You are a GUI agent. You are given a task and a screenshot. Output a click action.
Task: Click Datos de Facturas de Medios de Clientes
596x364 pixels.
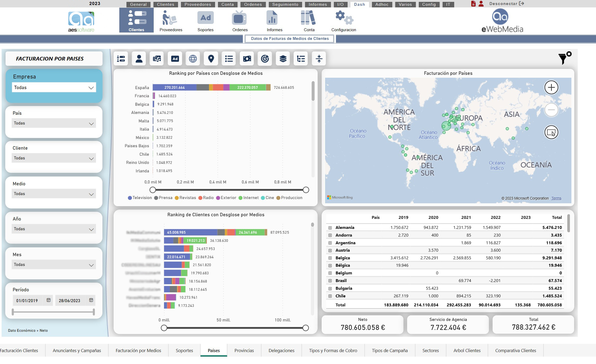point(290,39)
